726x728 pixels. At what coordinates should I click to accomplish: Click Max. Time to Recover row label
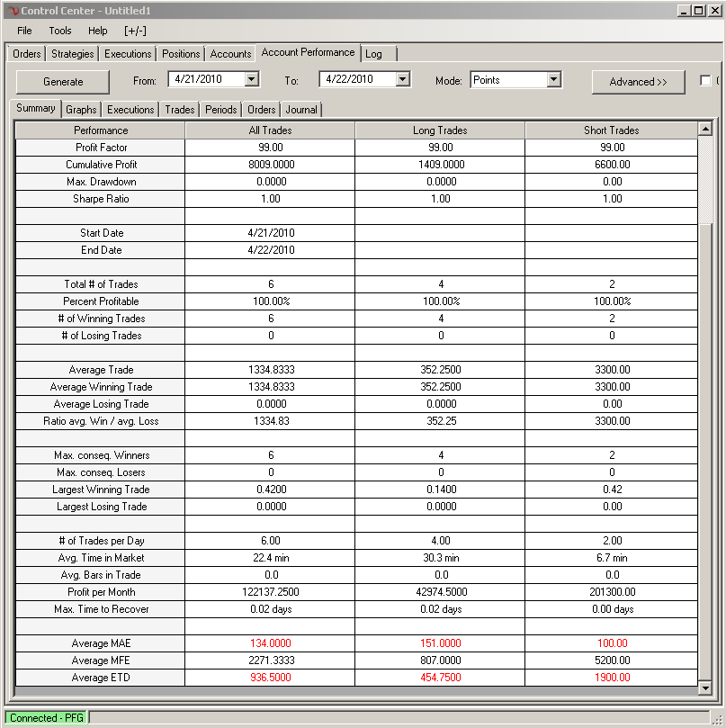101,609
